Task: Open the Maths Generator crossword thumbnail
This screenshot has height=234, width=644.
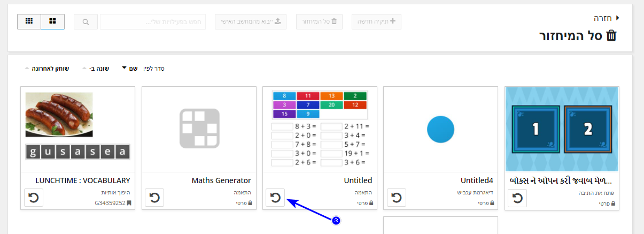Action: coord(199,129)
